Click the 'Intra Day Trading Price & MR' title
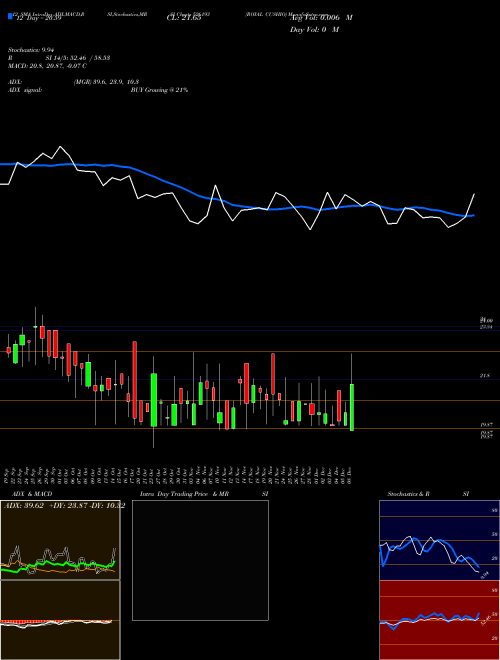 (x=184, y=494)
